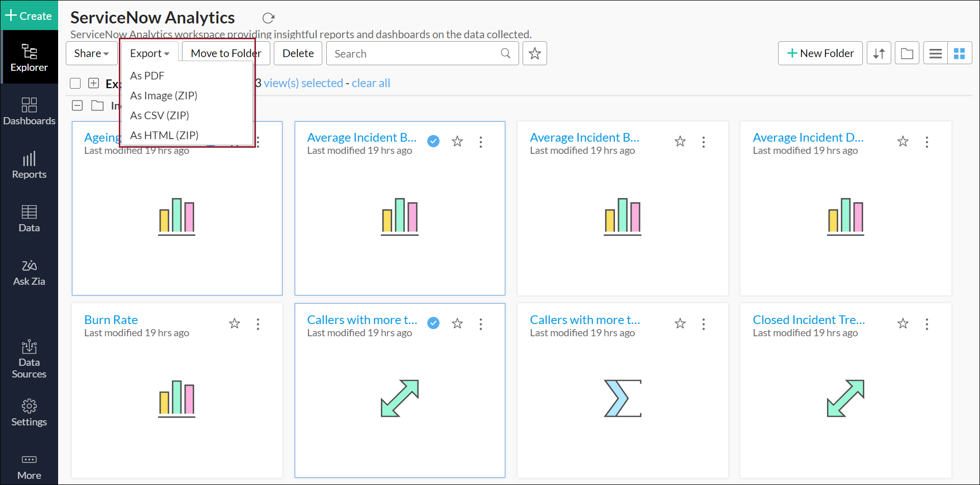Open Settings from the sidebar
Image resolution: width=980 pixels, height=485 pixels.
(x=29, y=413)
